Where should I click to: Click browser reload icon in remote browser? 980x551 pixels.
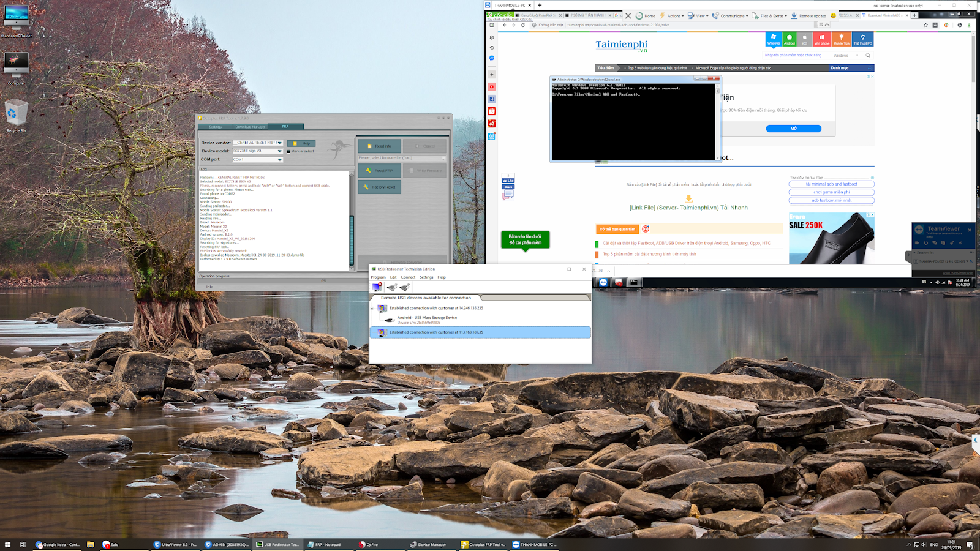(x=523, y=25)
